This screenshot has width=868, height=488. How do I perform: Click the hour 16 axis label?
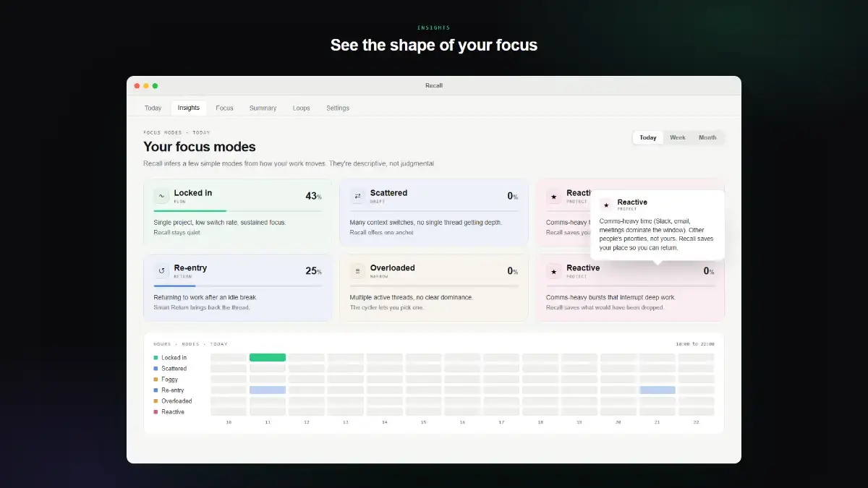462,422
